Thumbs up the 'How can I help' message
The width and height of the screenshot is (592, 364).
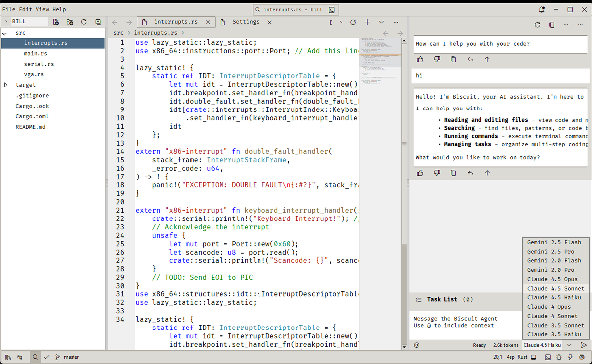(x=420, y=59)
